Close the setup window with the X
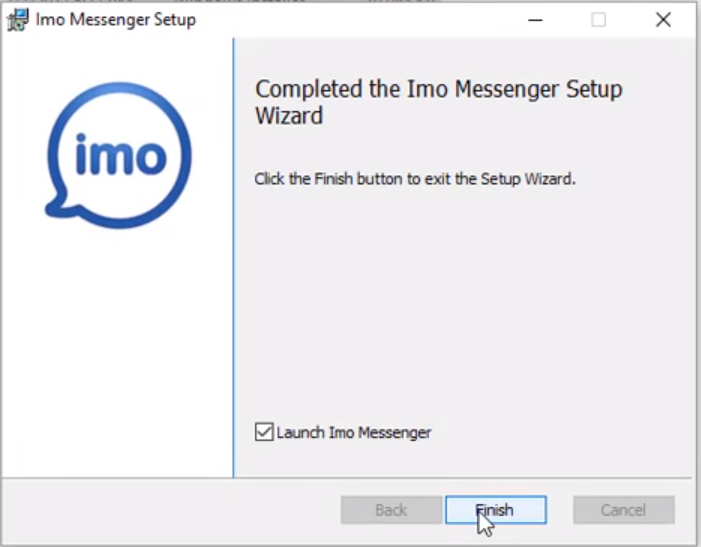This screenshot has width=701, height=547. coord(663,20)
